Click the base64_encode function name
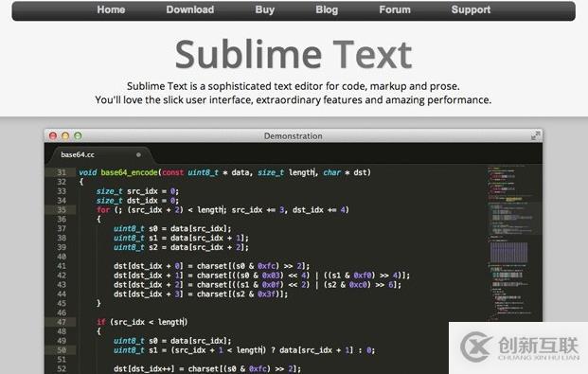The width and height of the screenshot is (588, 374). [x=129, y=172]
